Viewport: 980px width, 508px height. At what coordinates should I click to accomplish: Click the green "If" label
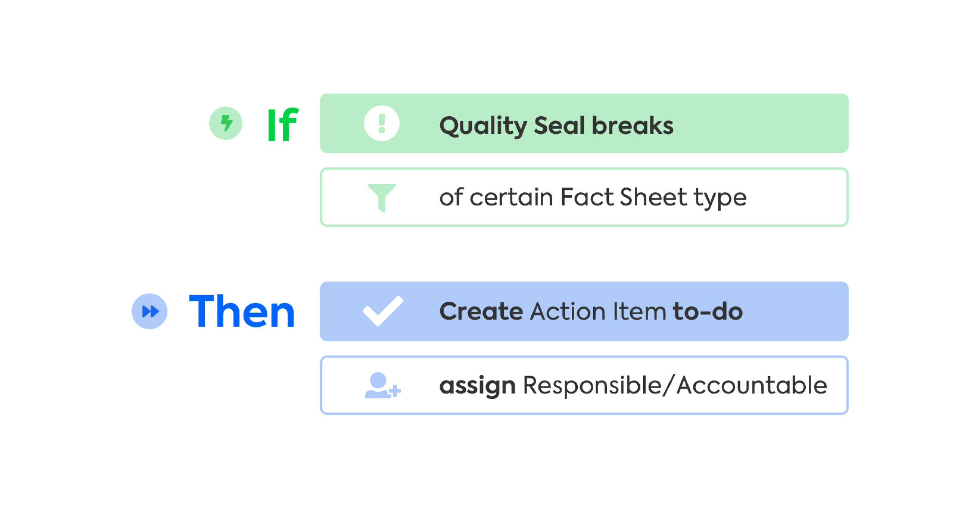[x=282, y=125]
